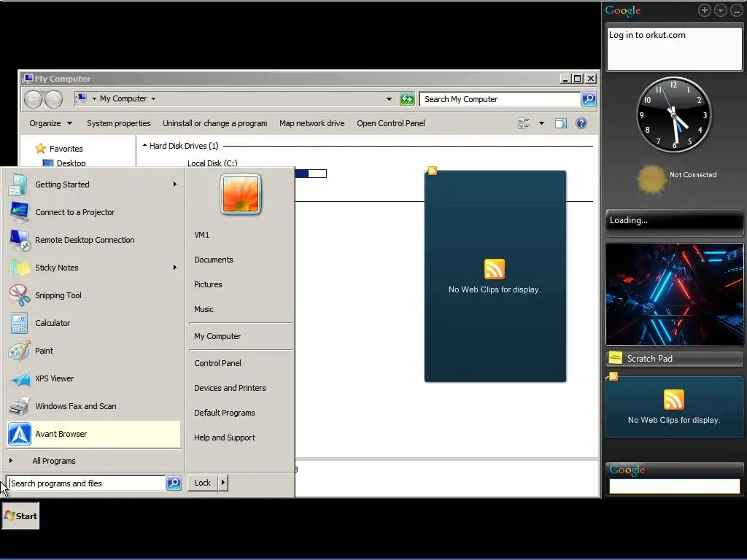
Task: Click the sidebar Google search box
Action: (x=674, y=486)
